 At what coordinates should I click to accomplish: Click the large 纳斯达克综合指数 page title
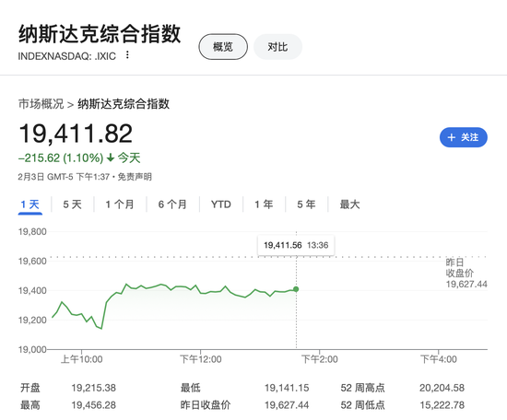click(x=100, y=34)
